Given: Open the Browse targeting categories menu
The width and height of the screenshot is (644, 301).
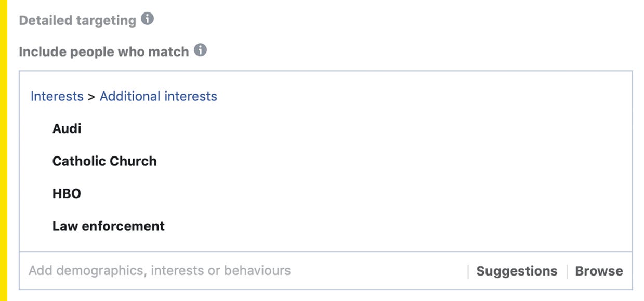Looking at the screenshot, I should pos(599,271).
